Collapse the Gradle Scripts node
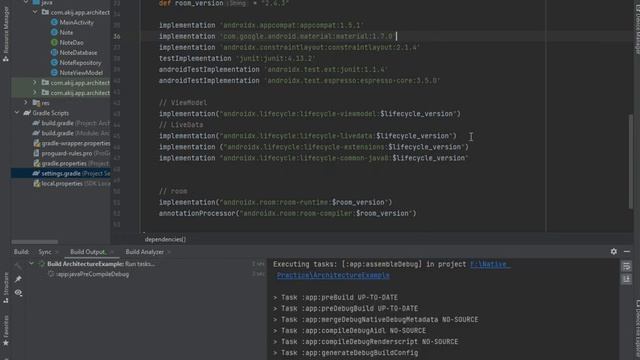Image resolution: width=640 pixels, height=360 pixels. pos(17,113)
